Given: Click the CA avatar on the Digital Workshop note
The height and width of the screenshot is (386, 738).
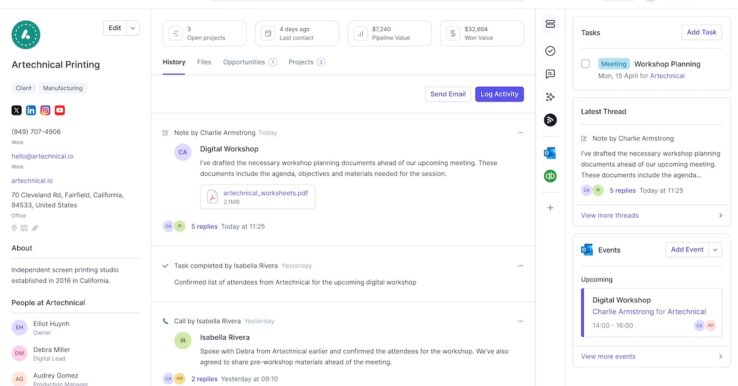Looking at the screenshot, I should pyautogui.click(x=183, y=152).
